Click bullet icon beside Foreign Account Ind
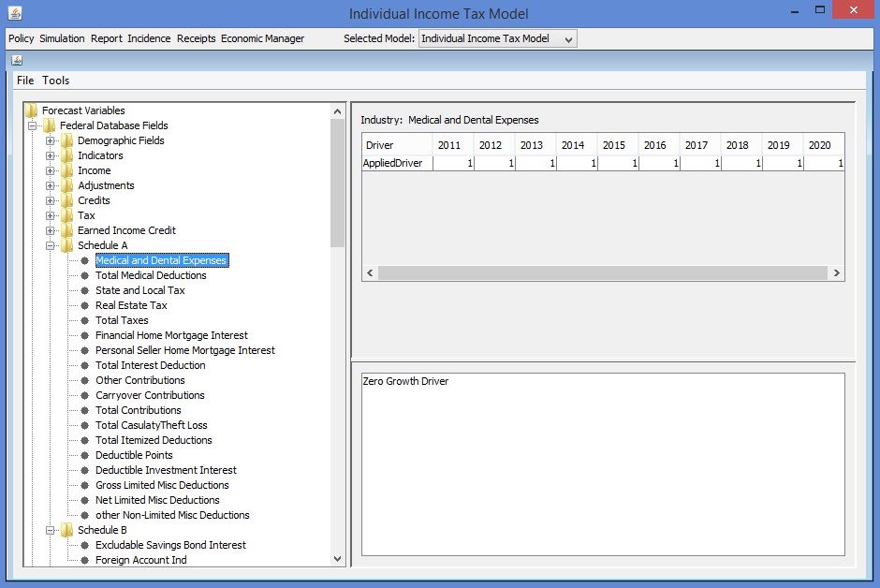Screen dimensions: 880x588 pyautogui.click(x=85, y=560)
